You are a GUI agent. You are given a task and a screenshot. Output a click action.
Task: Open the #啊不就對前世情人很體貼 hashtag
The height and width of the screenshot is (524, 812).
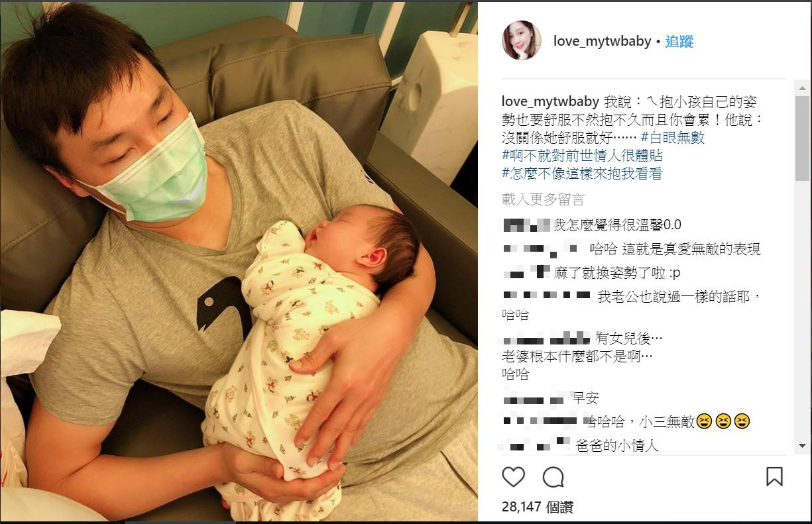(582, 156)
